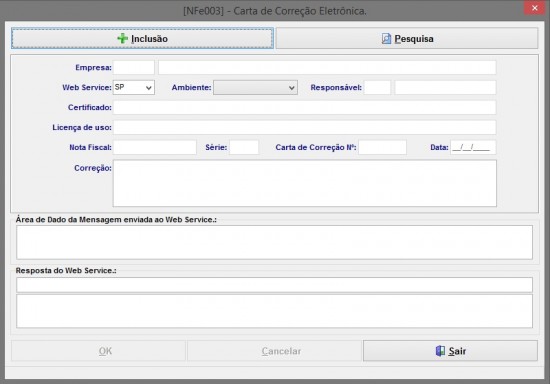This screenshot has height=384, width=550.
Task: Click the Nota Fiscal label
Action: [90, 147]
